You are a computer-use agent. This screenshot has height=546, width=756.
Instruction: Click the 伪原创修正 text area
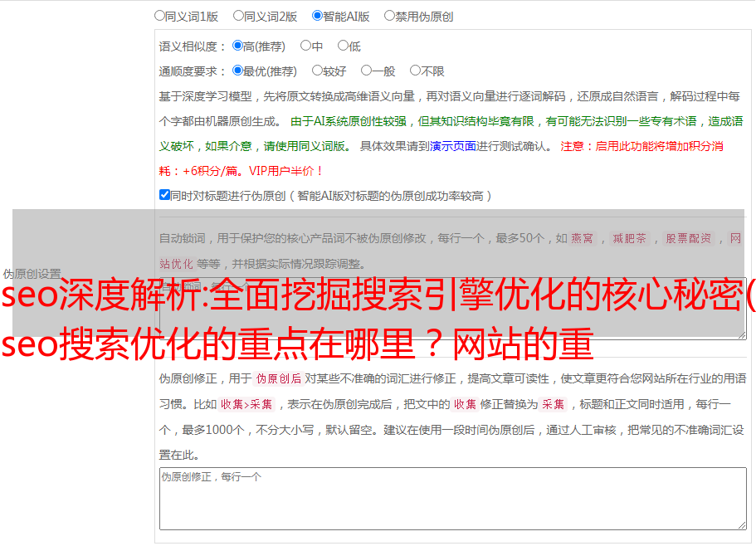click(x=453, y=499)
